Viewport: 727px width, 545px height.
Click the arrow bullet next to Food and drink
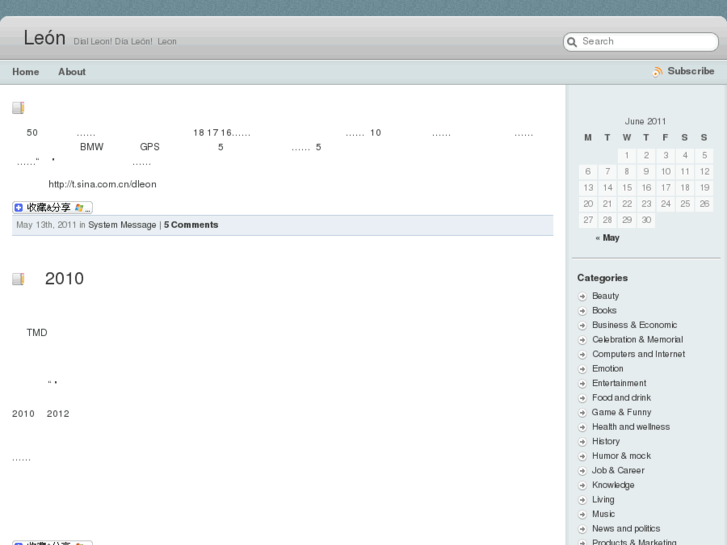click(x=582, y=398)
